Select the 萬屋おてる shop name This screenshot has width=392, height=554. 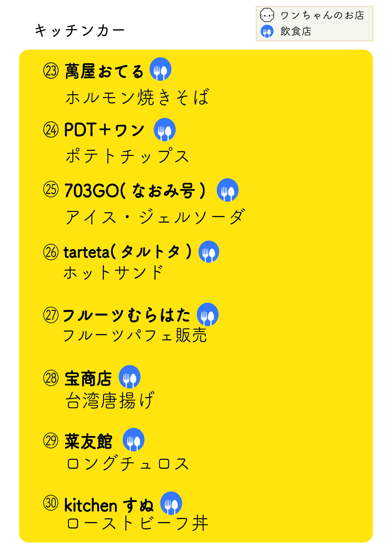click(x=104, y=71)
